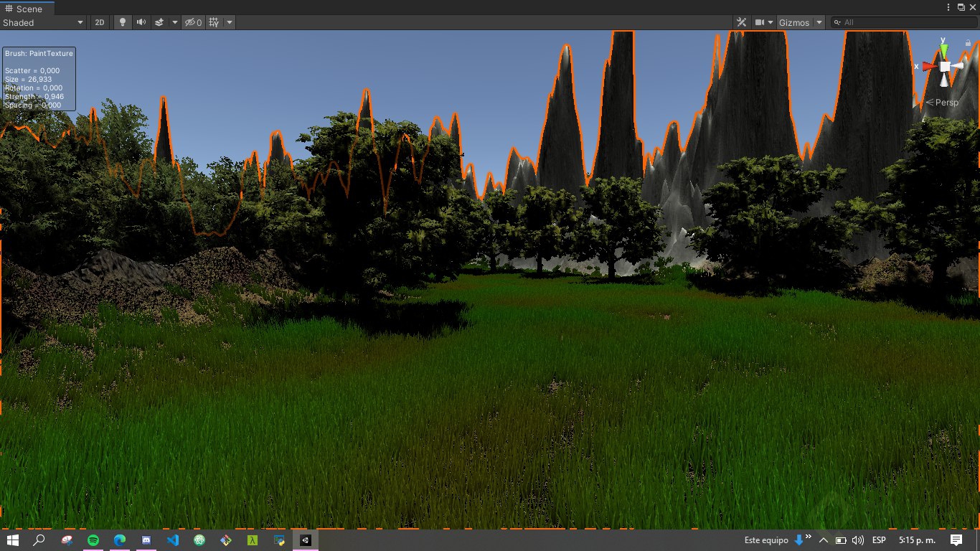Open the green round taskbar app icon
Image resolution: width=980 pixels, height=551 pixels.
click(x=199, y=540)
